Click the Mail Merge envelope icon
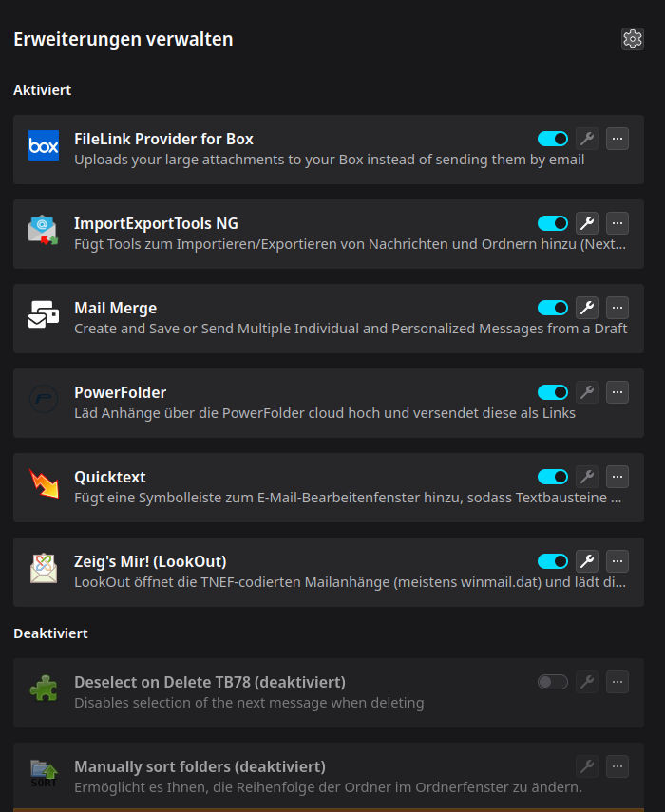The image size is (665, 812). [x=44, y=314]
